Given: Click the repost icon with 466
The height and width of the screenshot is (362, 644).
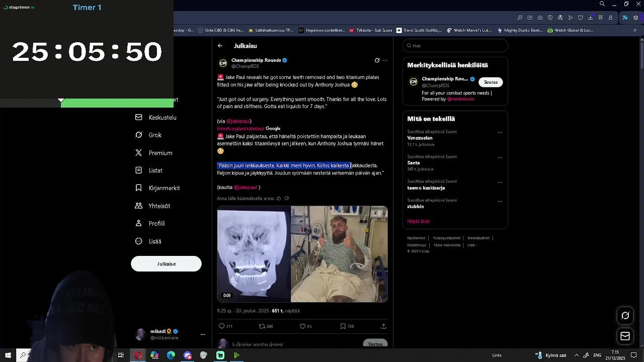Looking at the screenshot, I should point(266,326).
